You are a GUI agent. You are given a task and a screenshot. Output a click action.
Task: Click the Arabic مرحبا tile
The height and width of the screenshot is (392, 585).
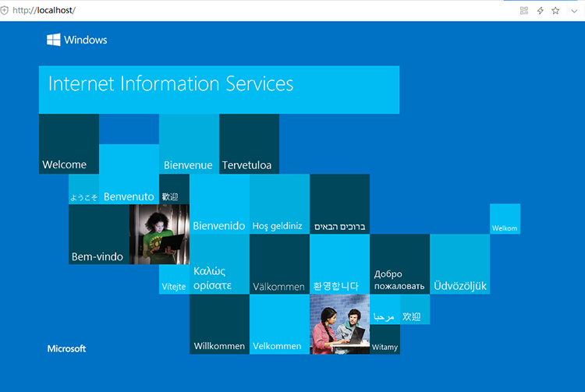tap(385, 309)
